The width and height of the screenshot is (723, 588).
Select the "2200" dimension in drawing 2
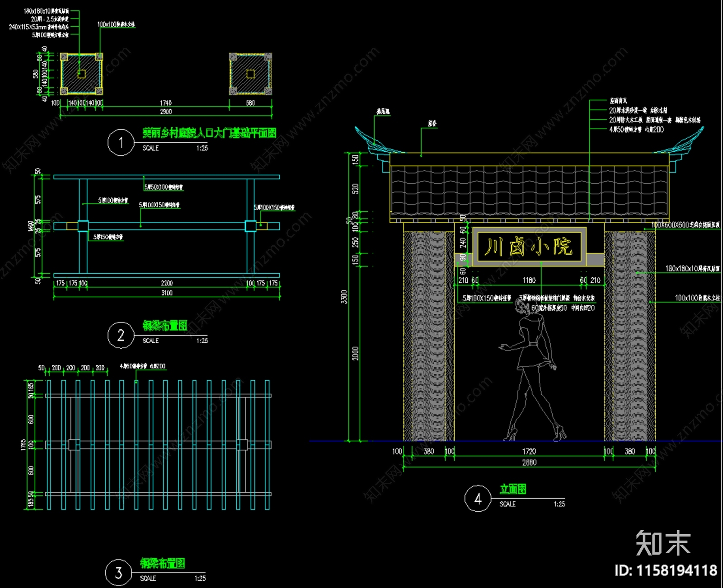[x=167, y=283]
